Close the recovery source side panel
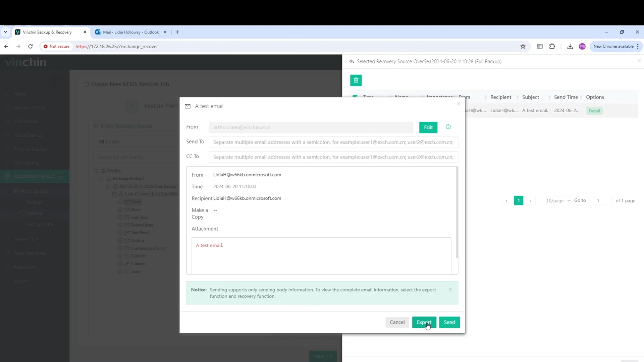 pyautogui.click(x=639, y=61)
